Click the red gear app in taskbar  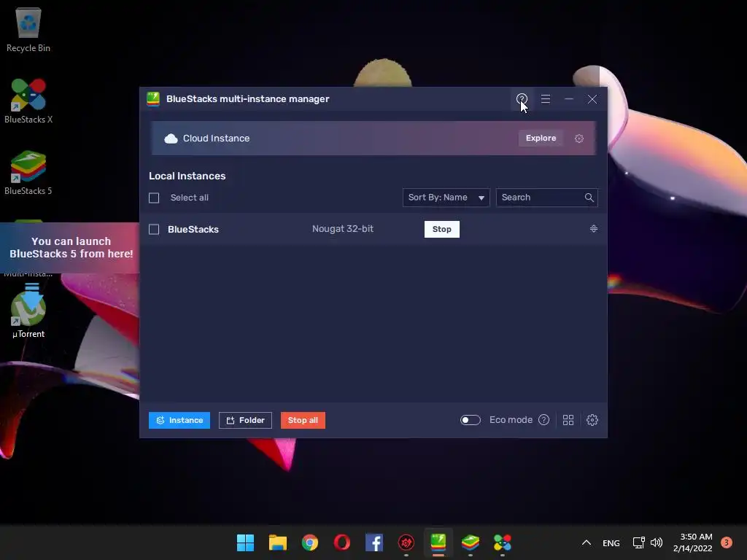tap(406, 542)
